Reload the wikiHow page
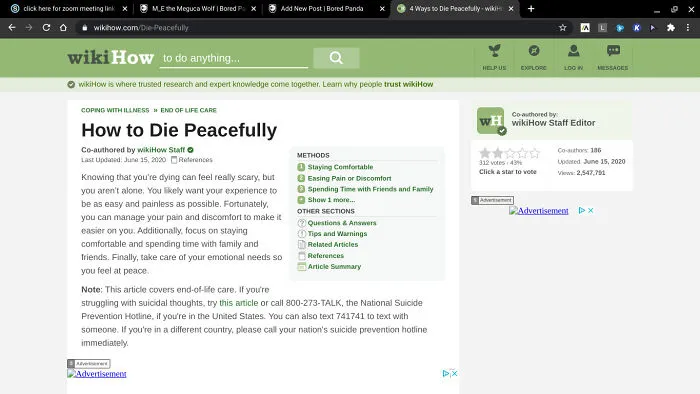The height and width of the screenshot is (394, 700). tap(46, 28)
